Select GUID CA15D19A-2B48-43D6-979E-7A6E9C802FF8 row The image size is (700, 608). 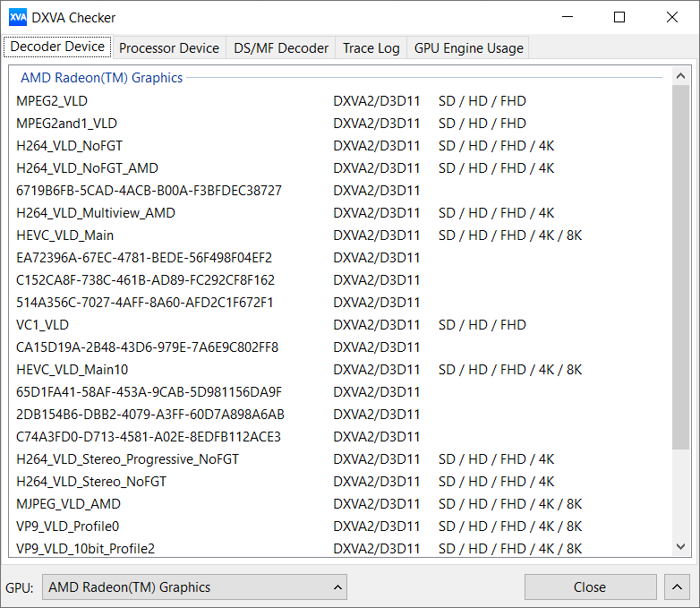(x=340, y=347)
